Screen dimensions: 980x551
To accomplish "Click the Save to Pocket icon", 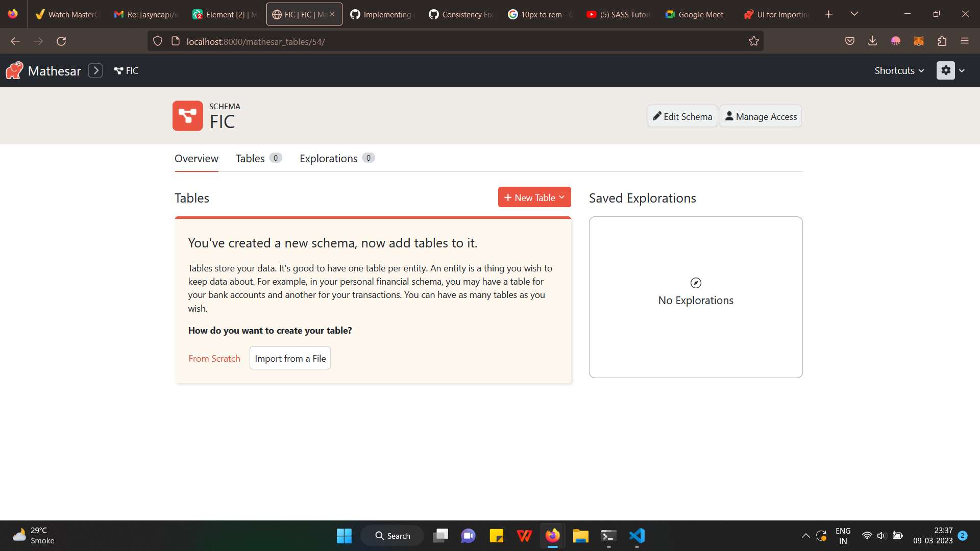I will point(850,41).
